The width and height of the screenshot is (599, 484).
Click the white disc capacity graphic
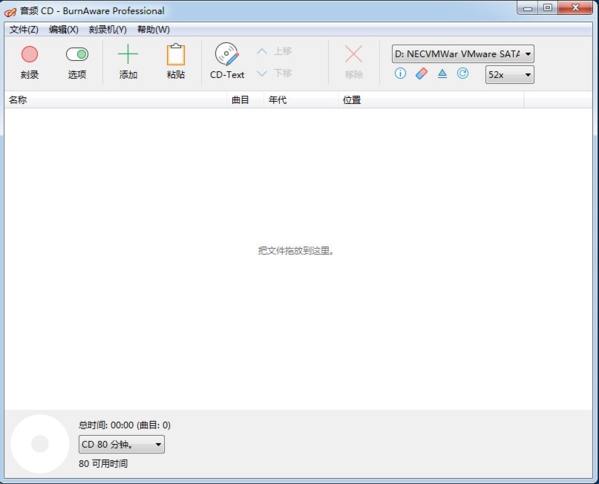pos(40,444)
